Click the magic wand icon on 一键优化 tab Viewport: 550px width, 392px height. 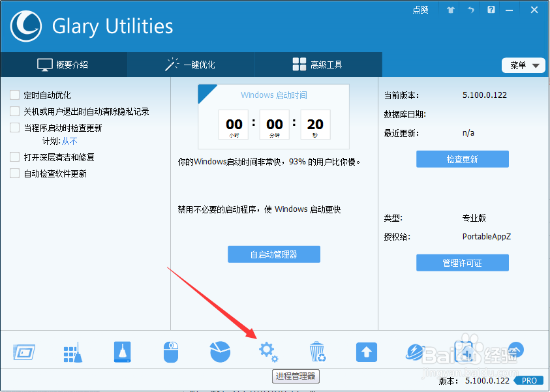[172, 65]
